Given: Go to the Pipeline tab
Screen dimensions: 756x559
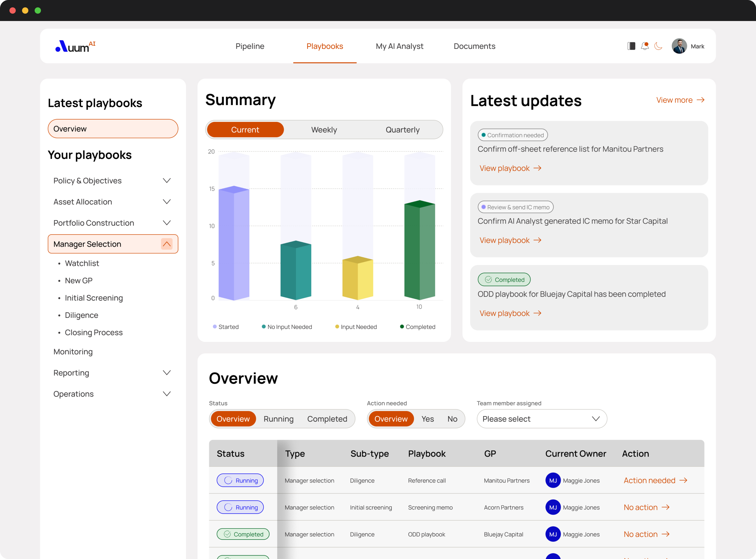Looking at the screenshot, I should [x=250, y=46].
